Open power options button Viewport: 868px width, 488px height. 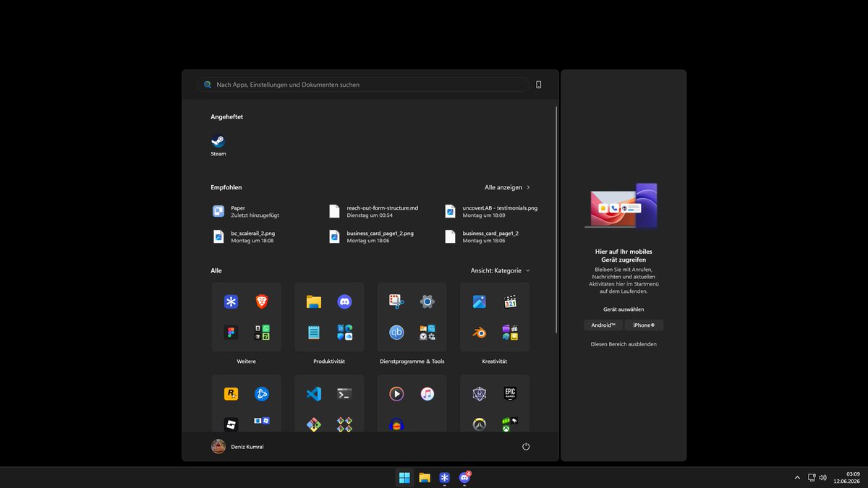(x=526, y=447)
